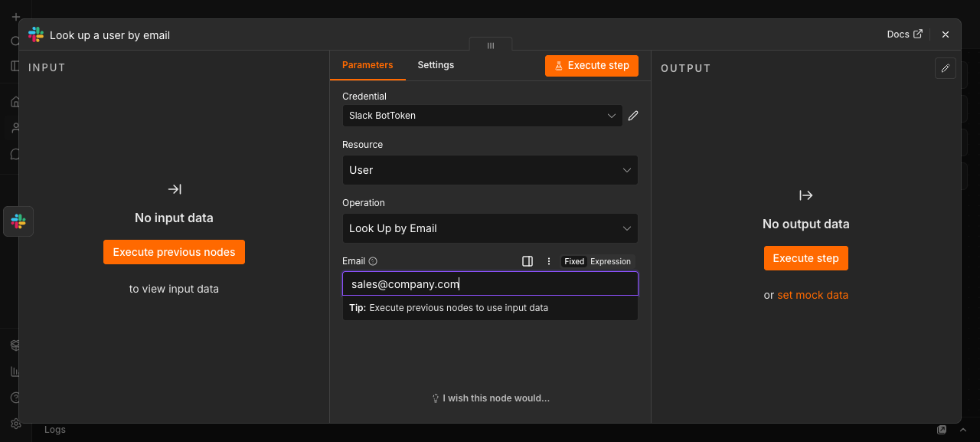
Task: Click the I wish this node would link
Action: tap(491, 398)
